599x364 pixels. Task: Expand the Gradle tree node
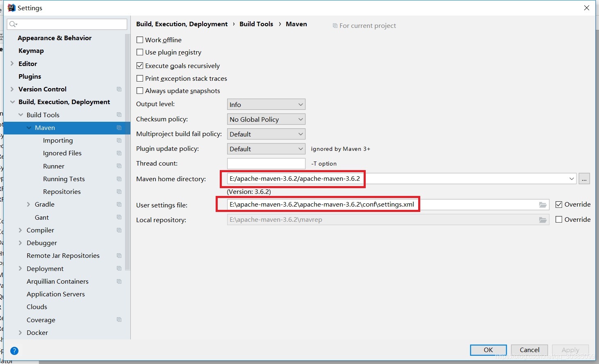[x=28, y=204]
